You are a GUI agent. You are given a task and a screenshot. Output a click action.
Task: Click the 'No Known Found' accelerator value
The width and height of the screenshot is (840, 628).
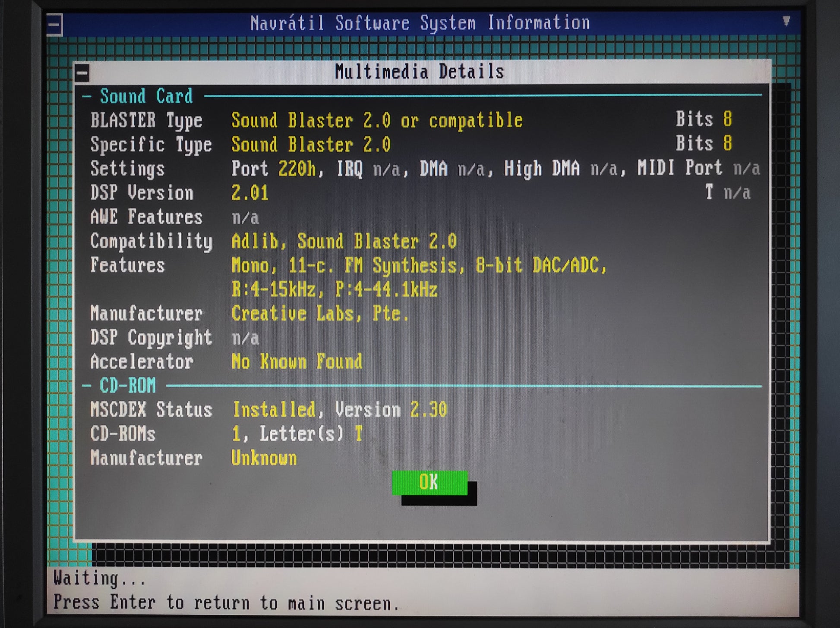(x=297, y=361)
